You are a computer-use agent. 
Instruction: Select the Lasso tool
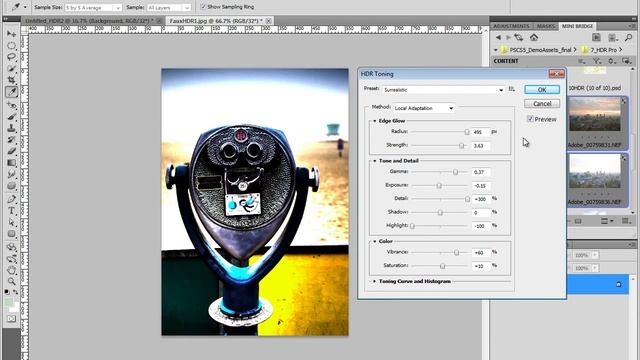(x=11, y=57)
